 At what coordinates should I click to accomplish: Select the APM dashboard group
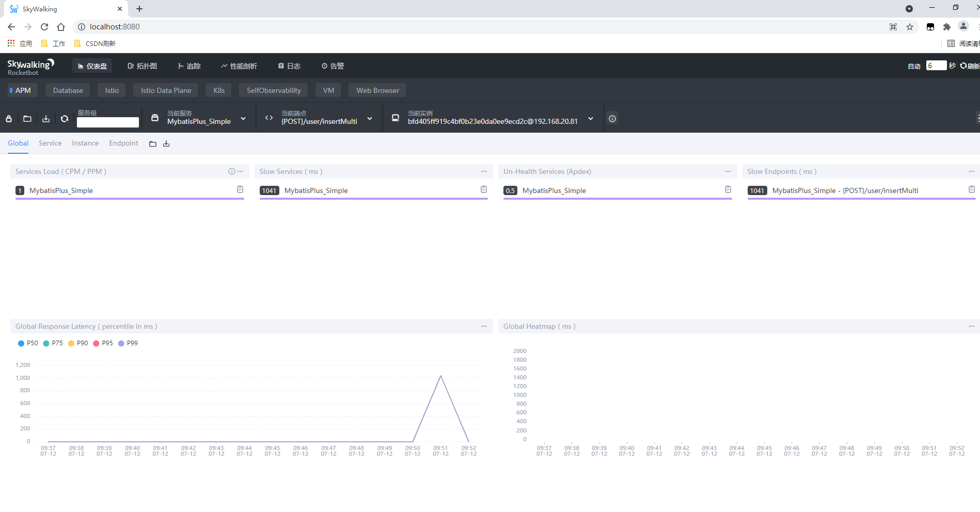[x=23, y=90]
